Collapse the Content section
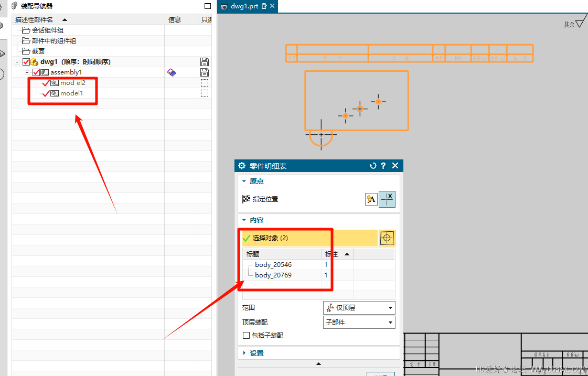 (244, 220)
